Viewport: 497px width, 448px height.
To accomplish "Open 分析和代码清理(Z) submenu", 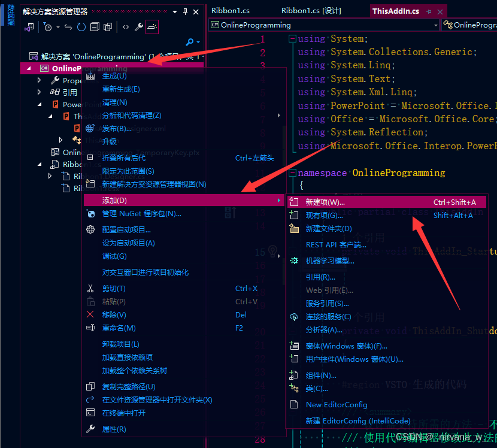I will [183, 116].
